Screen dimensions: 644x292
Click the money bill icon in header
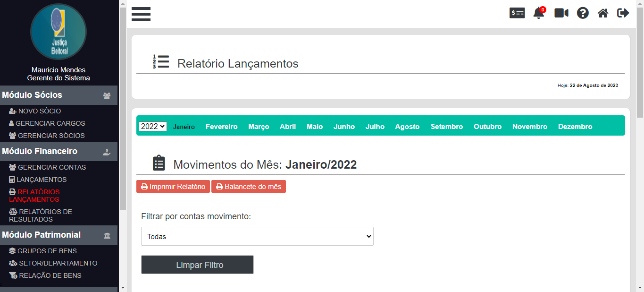click(x=517, y=13)
